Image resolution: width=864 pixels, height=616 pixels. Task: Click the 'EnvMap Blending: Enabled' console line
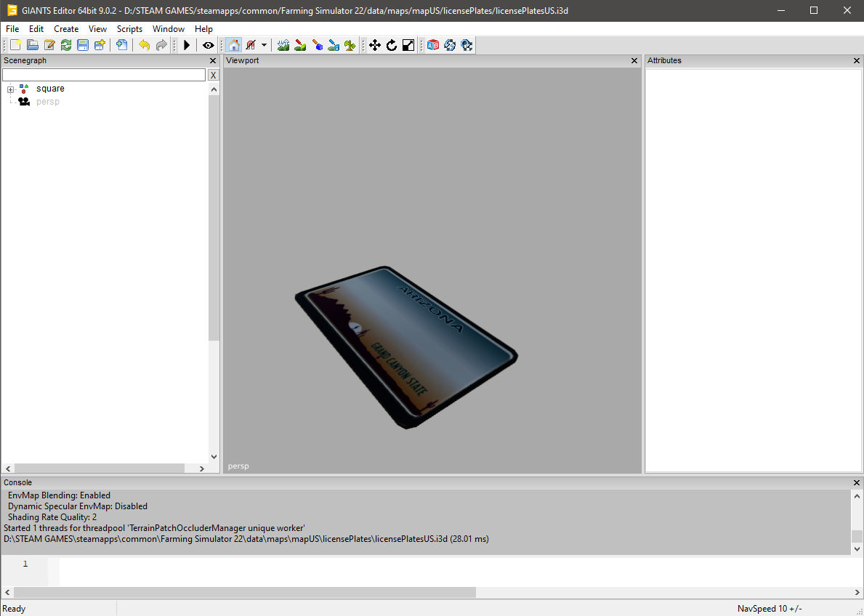pos(59,495)
